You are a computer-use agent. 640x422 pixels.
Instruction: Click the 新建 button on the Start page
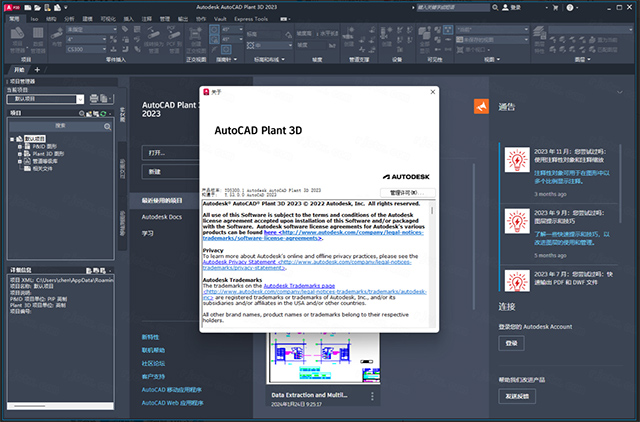(x=171, y=172)
